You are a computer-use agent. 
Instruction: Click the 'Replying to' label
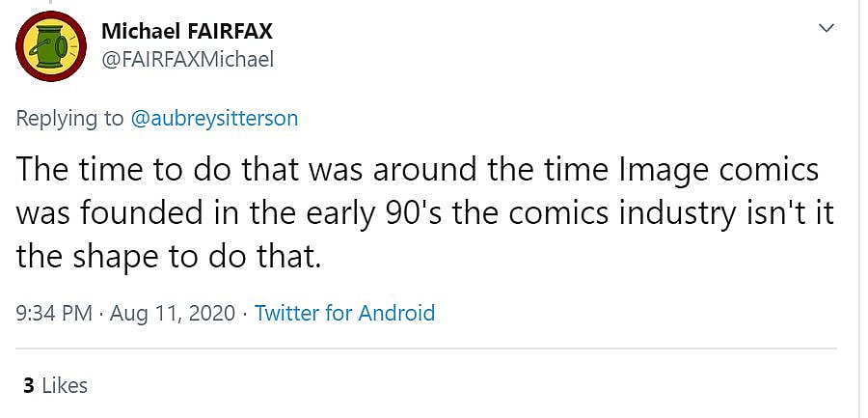click(x=70, y=119)
